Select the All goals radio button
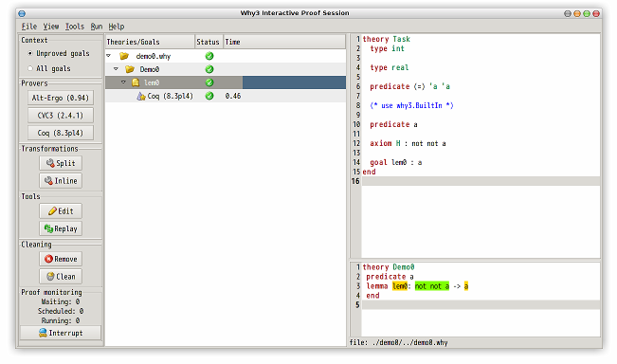This screenshot has width=617, height=364. tap(30, 68)
